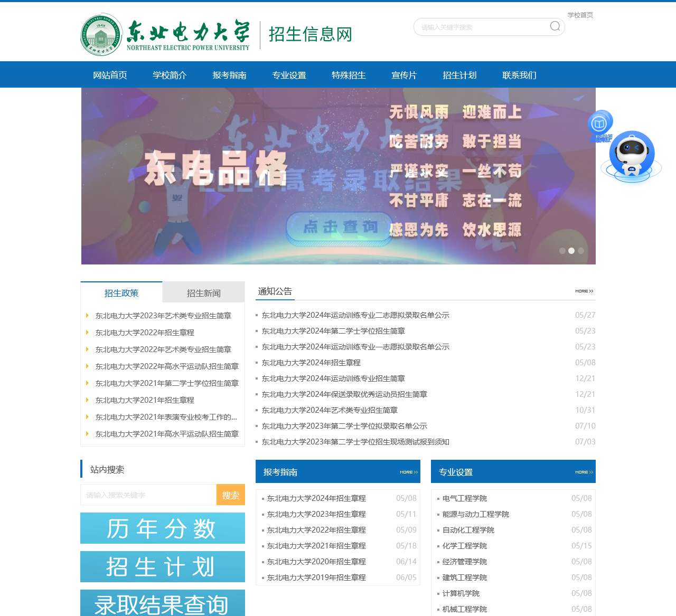Open 东北电力大学2023年艺术类专业招生简章 policy
676x616 pixels.
point(163,316)
